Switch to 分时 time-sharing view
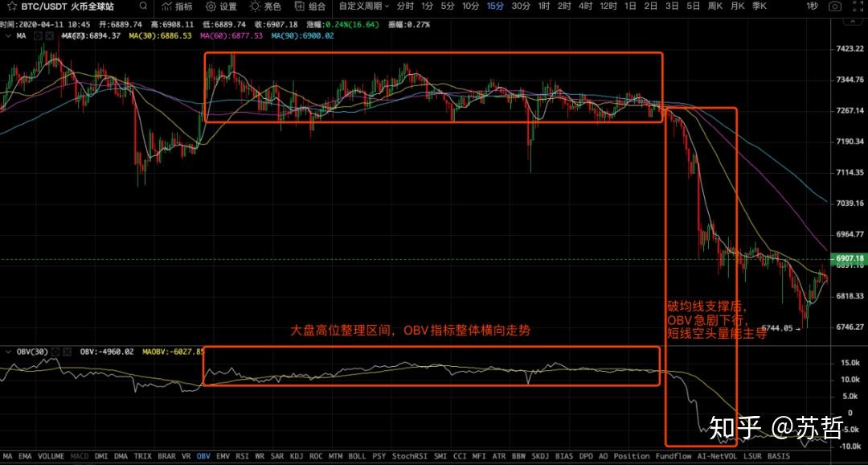 pos(405,6)
